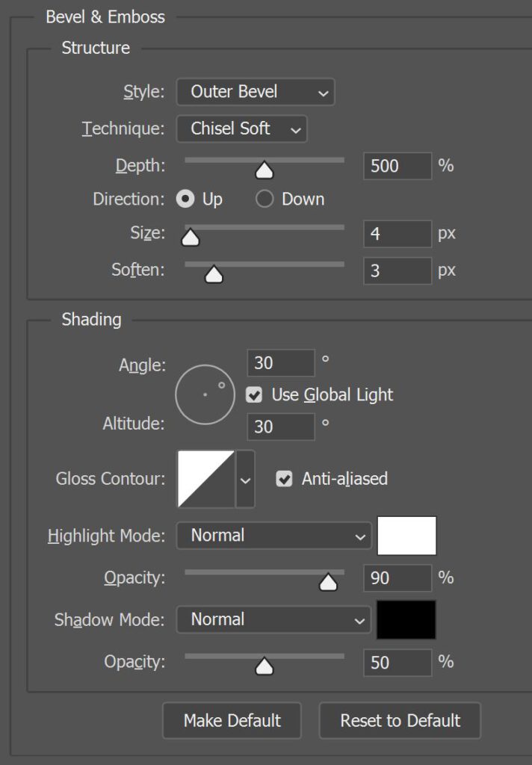Open the Style dropdown showing Outer Bevel
532x765 pixels.
pos(256,92)
